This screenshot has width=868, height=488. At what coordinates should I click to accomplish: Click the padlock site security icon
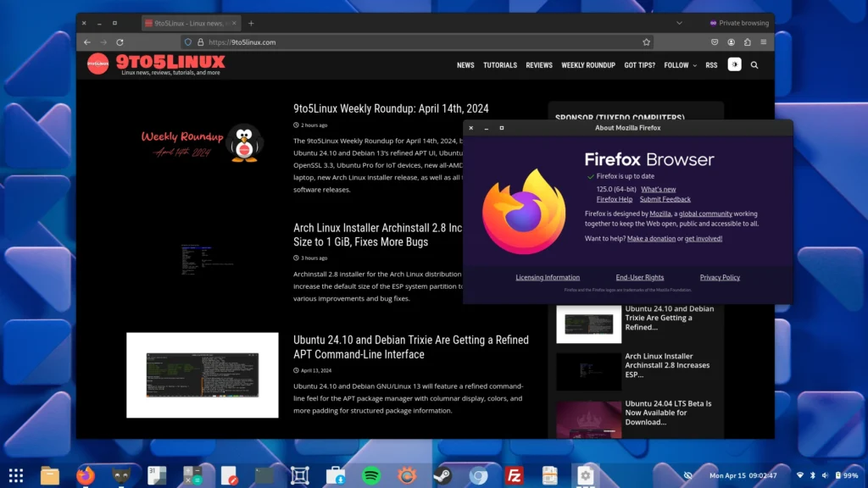[200, 42]
